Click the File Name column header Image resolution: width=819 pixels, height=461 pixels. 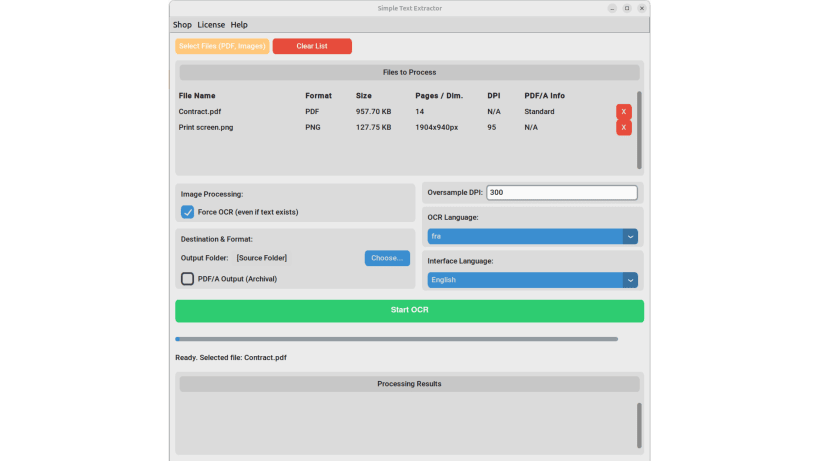click(197, 96)
